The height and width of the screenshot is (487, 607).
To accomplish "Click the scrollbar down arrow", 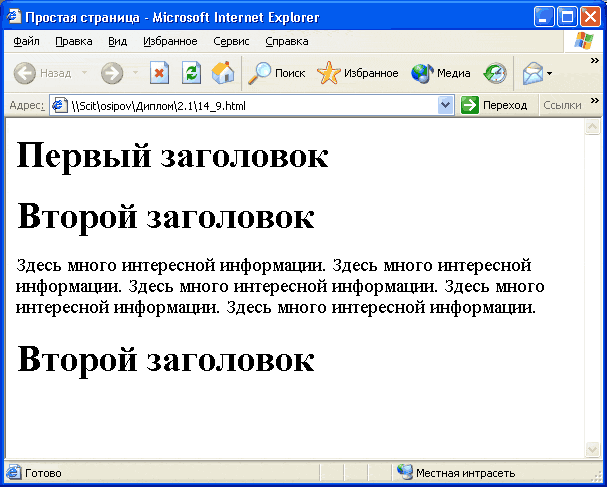I will [x=592, y=449].
